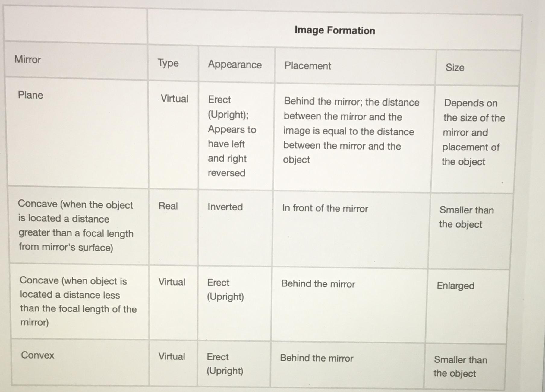Screen dimensions: 545x392
Task: Select the Plane mirror row label
Action: (x=30, y=95)
